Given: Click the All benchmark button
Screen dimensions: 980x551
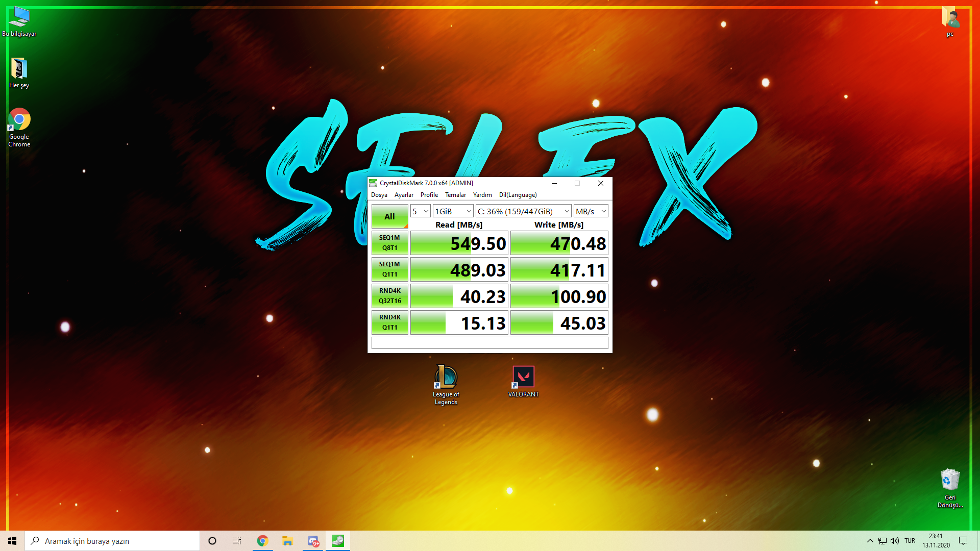Looking at the screenshot, I should click(389, 216).
